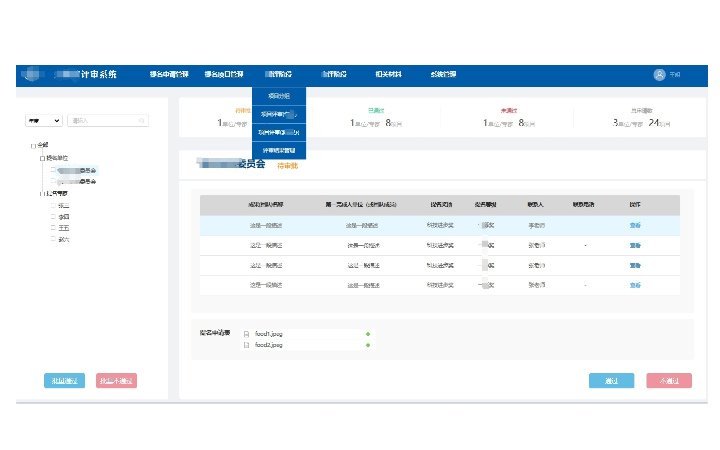Click the blue 通过 button at bottom right

(612, 381)
